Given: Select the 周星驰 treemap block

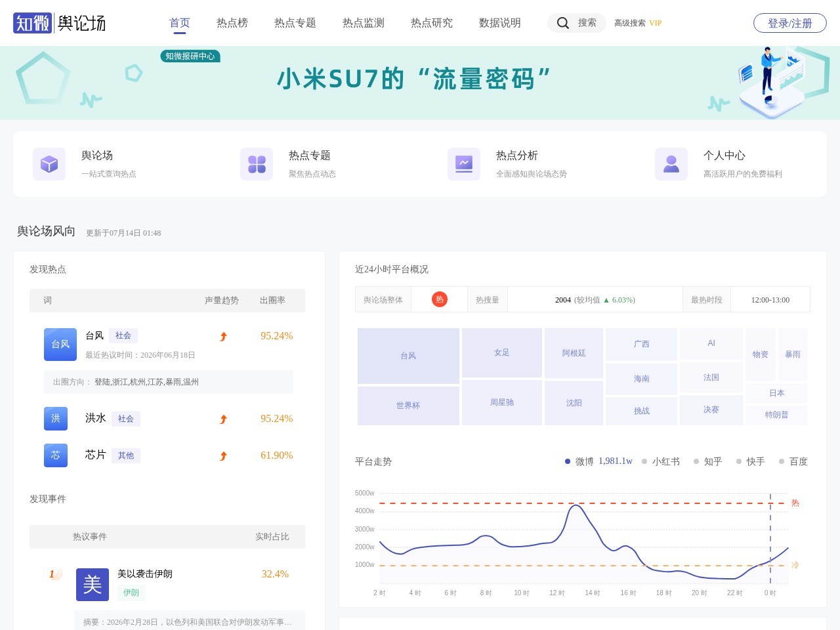Looking at the screenshot, I should coord(502,402).
